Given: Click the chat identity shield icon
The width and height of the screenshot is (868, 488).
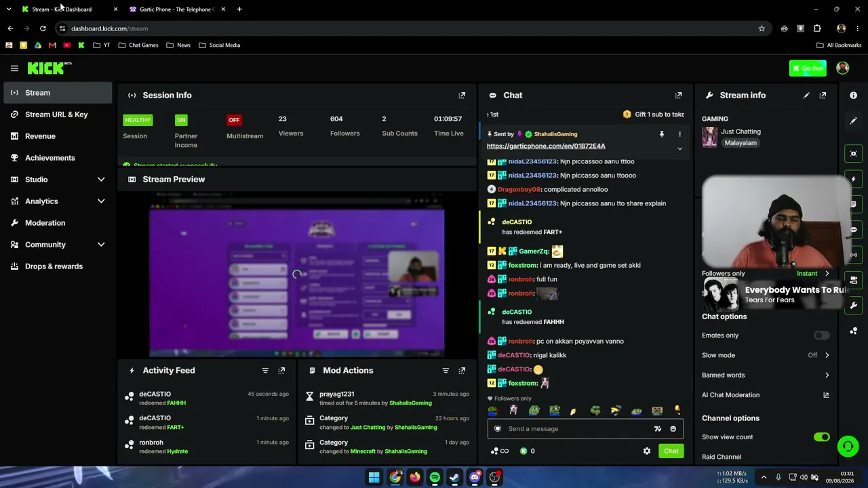Looking at the screenshot, I should coord(498,429).
